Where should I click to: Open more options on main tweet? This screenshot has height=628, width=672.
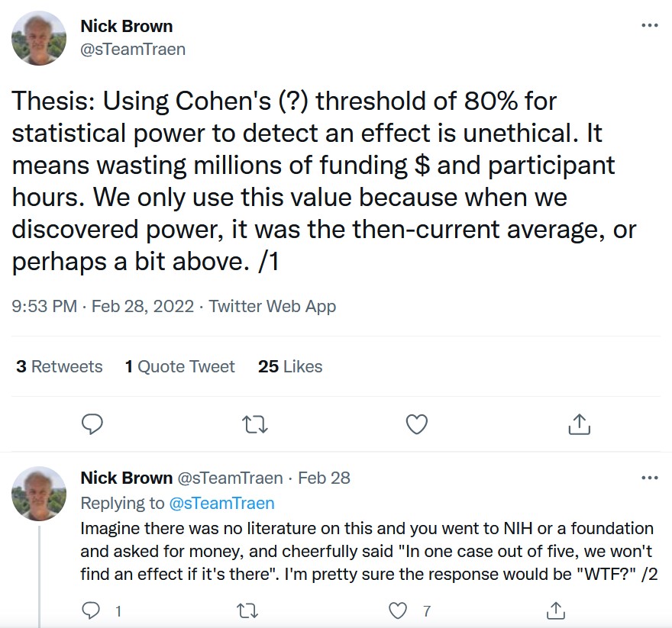650,25
